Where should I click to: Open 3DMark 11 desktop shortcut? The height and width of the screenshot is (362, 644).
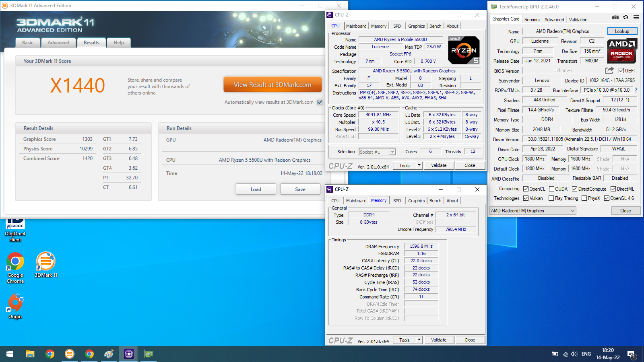(46, 265)
